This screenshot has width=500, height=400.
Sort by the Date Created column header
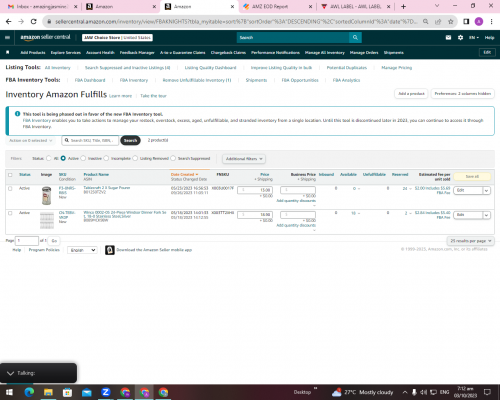click(184, 174)
